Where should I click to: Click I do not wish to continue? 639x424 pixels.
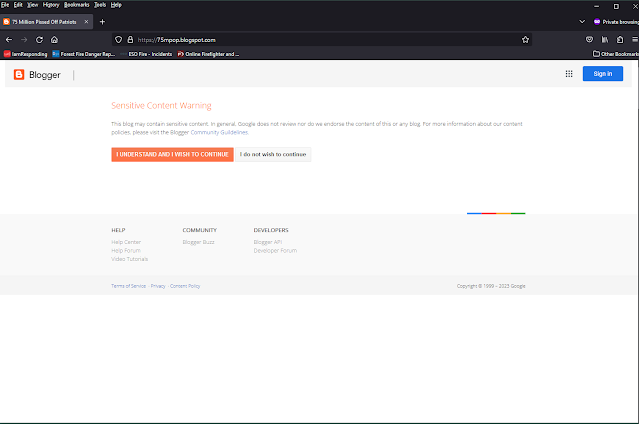(273, 155)
